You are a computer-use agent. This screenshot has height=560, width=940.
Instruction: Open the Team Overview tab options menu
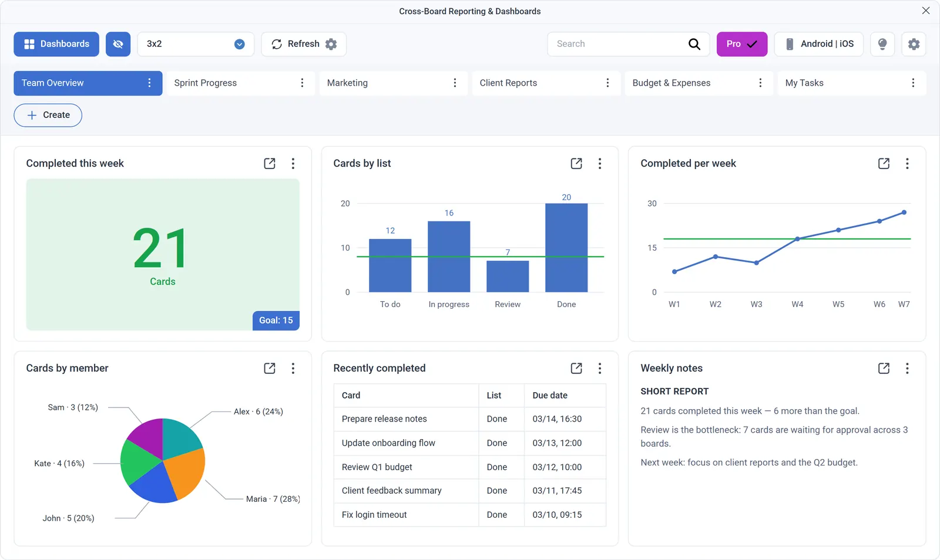point(149,83)
